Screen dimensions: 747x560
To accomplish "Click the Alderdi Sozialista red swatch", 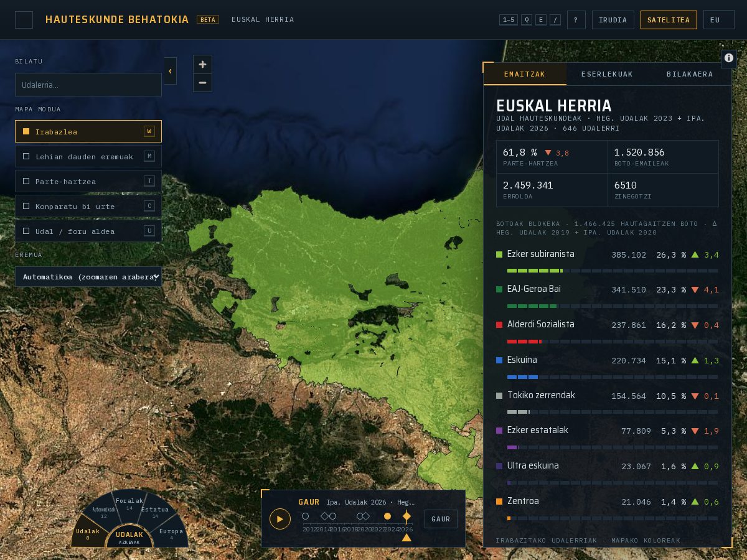I will click(499, 325).
